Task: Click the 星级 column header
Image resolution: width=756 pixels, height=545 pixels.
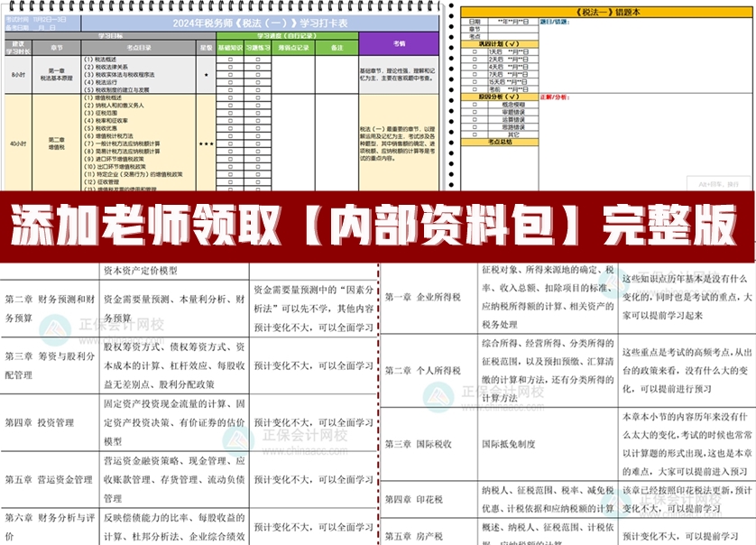Action: 207,48
